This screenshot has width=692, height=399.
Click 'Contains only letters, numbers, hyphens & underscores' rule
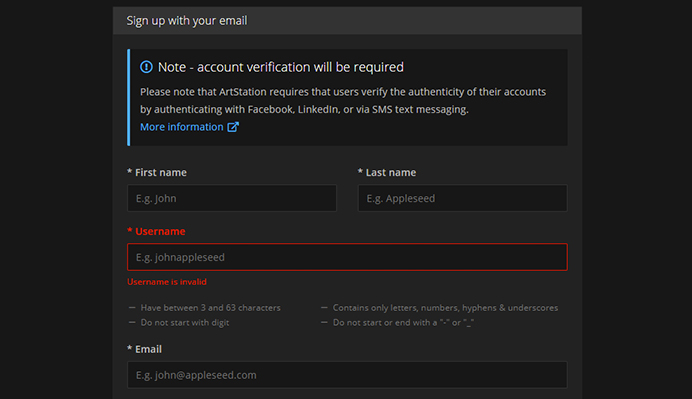click(x=445, y=308)
